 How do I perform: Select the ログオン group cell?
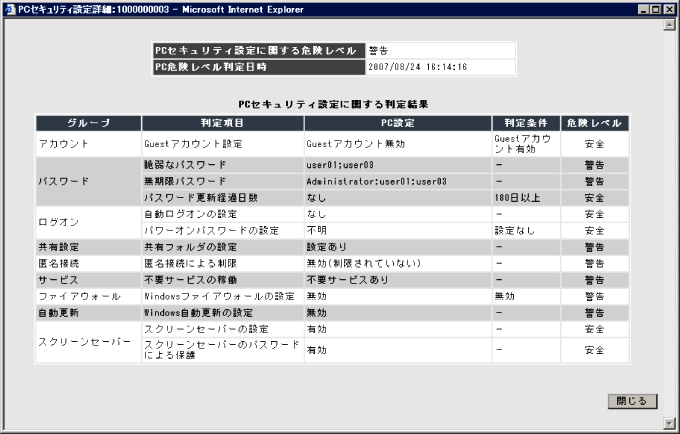point(88,222)
